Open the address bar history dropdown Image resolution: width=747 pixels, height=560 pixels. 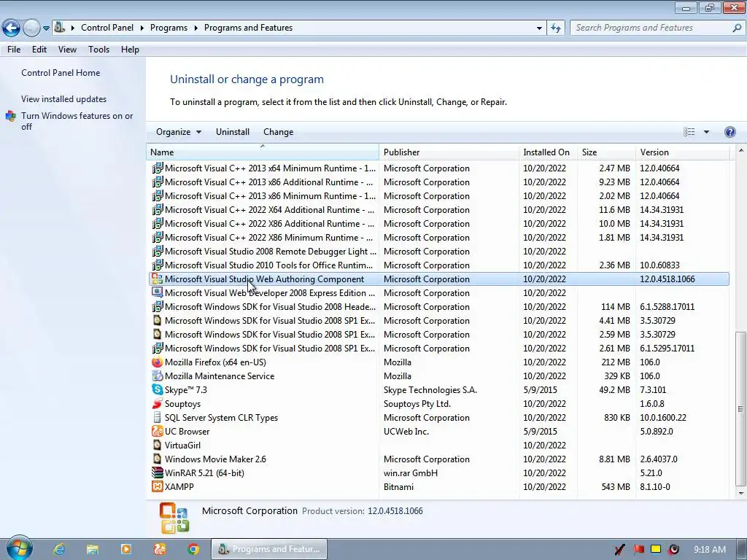539,28
